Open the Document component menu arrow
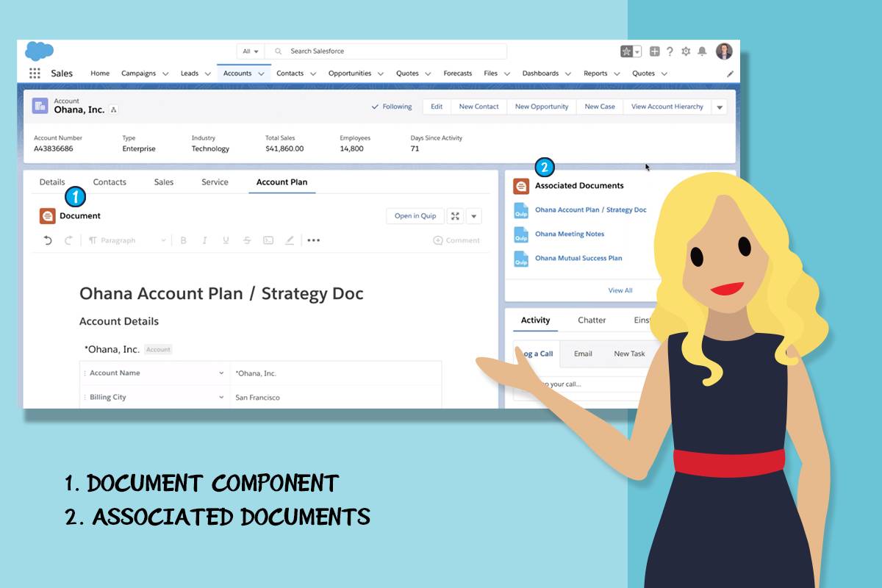Image resolution: width=882 pixels, height=588 pixels. pyautogui.click(x=474, y=216)
